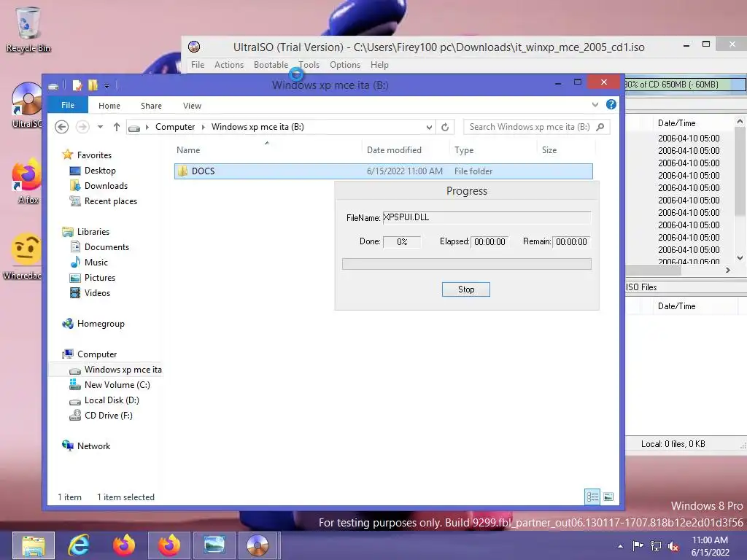
Task: Expand the ribbon with the chevron
Action: click(x=595, y=105)
